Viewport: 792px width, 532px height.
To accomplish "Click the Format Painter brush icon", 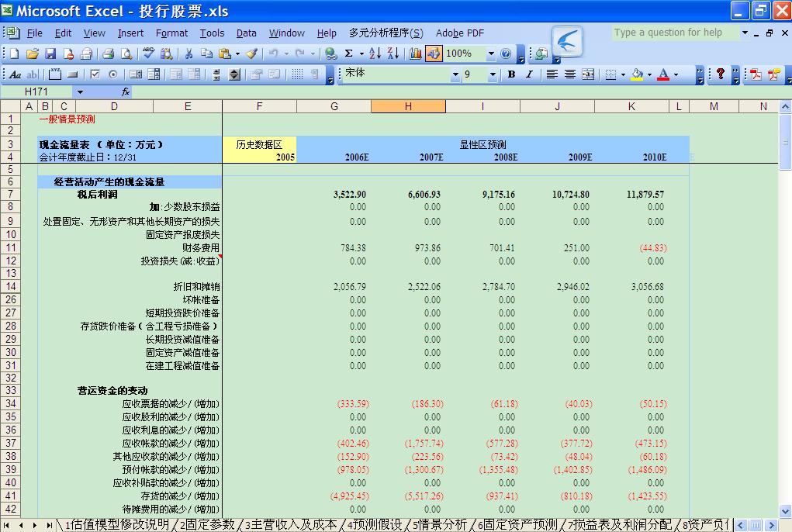I will (x=251, y=54).
